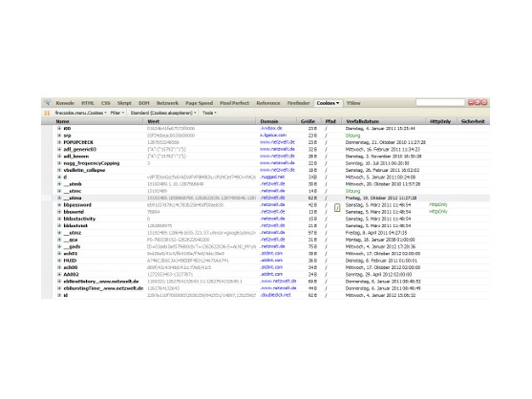
Task: Click the 'Sonntag, 29. April 2012' expiry date
Action: point(378,274)
